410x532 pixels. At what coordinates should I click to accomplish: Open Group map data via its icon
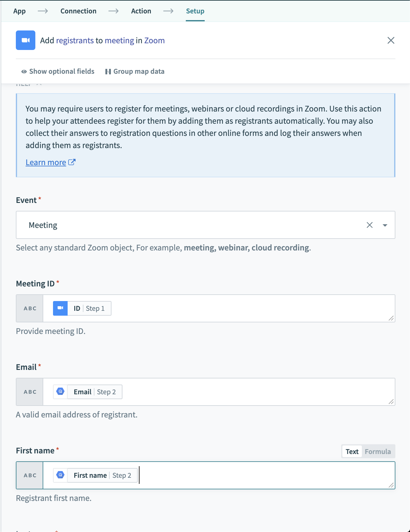pos(109,71)
